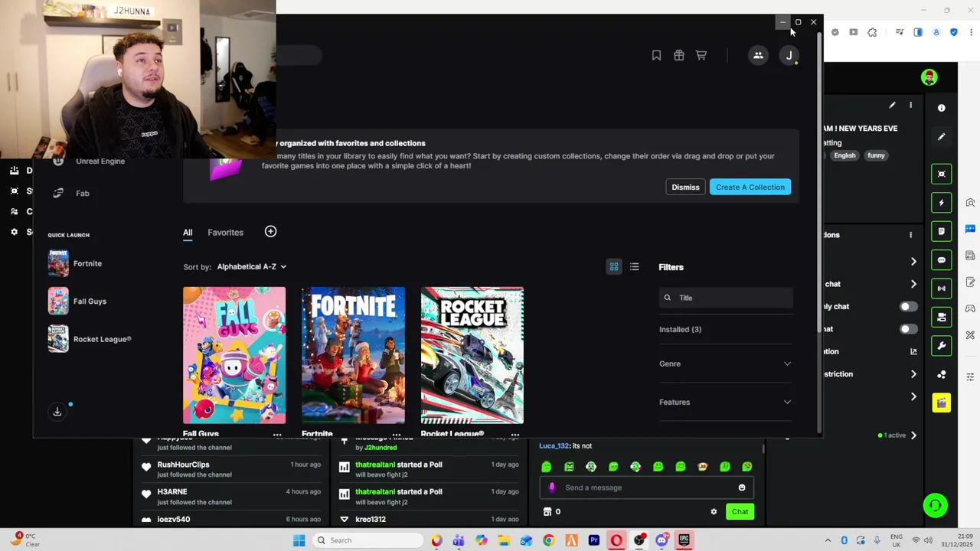
Task: Click the Windows taskbar Search box
Action: click(x=368, y=540)
